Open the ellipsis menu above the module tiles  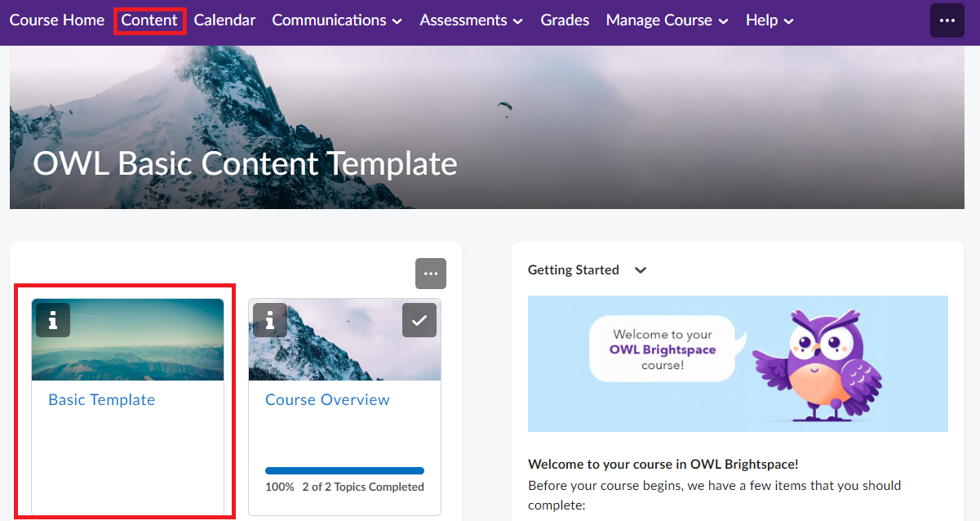(x=431, y=274)
